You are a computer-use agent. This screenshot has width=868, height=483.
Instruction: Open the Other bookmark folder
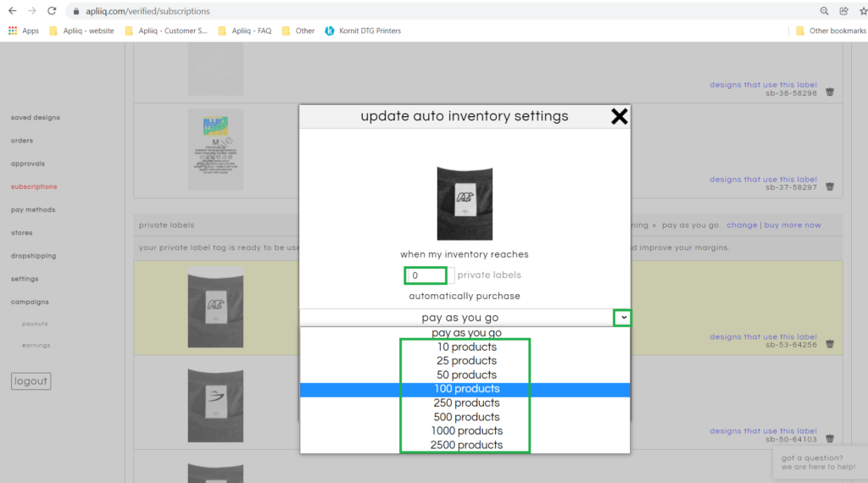(298, 31)
